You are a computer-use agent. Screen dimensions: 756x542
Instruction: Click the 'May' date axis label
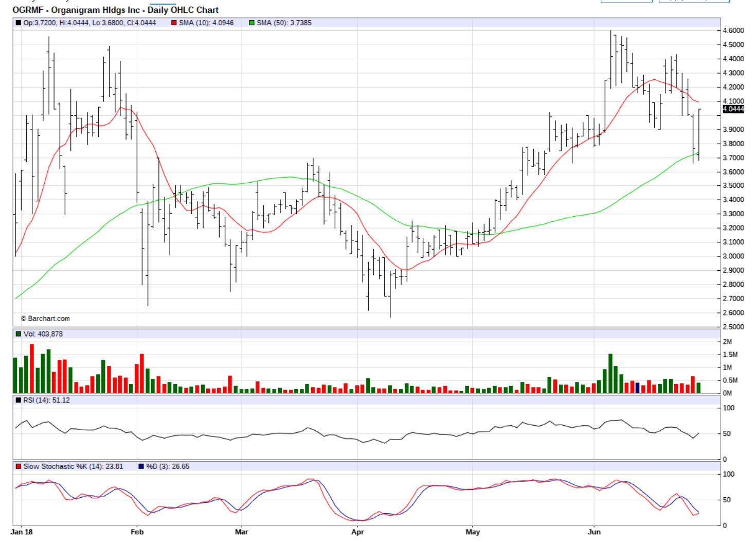pyautogui.click(x=473, y=532)
